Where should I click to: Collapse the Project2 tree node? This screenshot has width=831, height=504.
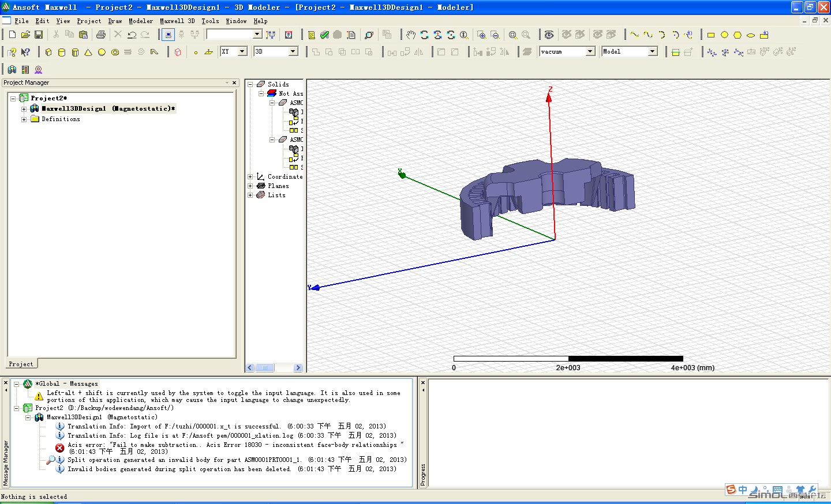pos(13,98)
